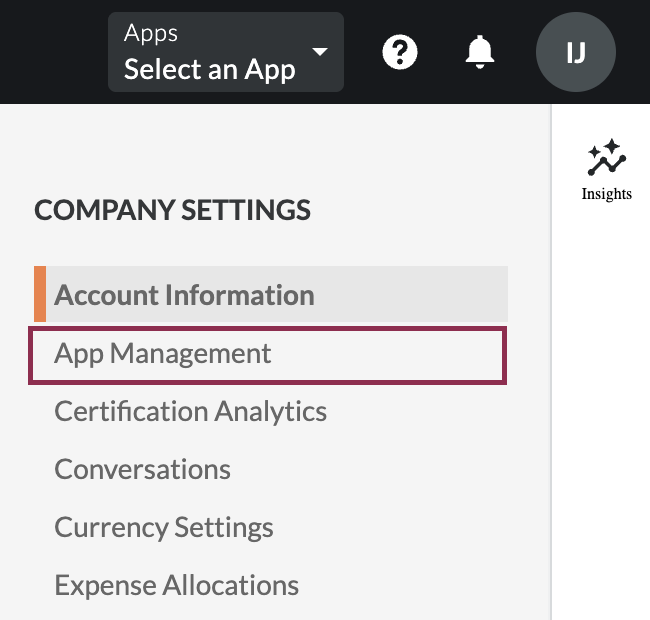Screen dimensions: 650x620
Task: Click blank space right of App Management text
Action: coord(390,354)
